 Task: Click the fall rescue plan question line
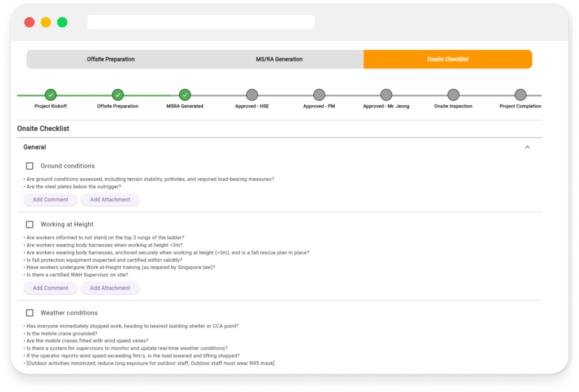tap(167, 253)
